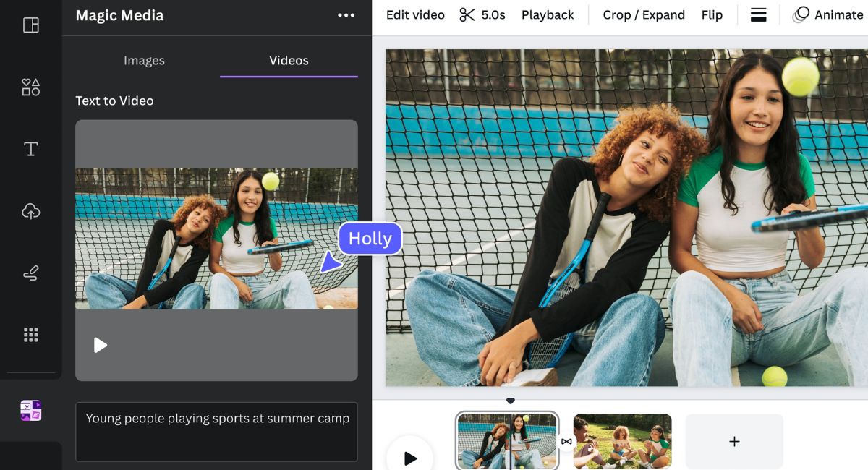Flip the selected video clip
This screenshot has height=470, width=868.
point(712,14)
